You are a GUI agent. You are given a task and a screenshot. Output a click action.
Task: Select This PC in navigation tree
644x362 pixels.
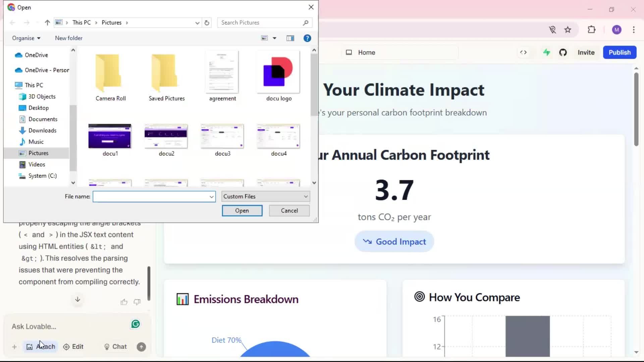tap(34, 85)
